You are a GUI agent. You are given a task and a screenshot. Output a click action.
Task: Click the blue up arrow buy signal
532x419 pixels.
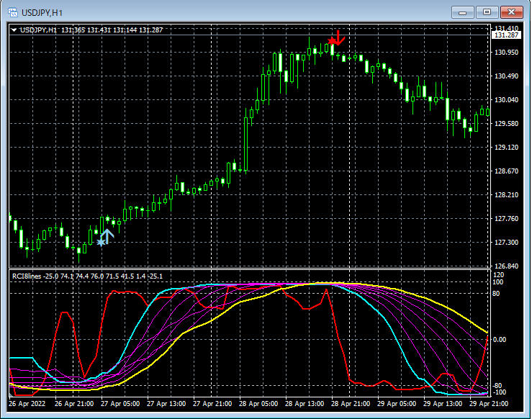[108, 235]
